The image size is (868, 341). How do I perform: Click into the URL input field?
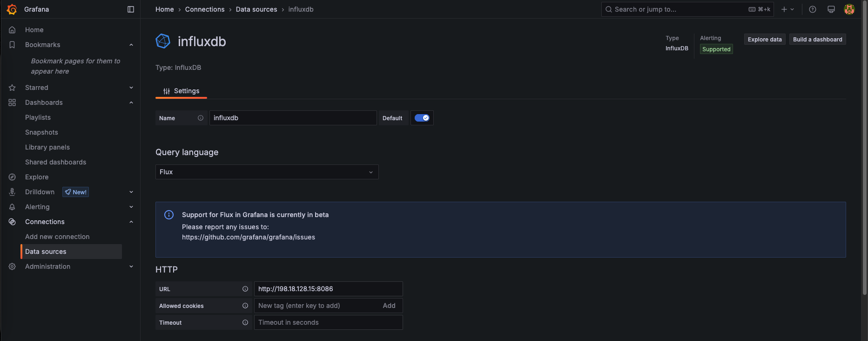tap(328, 289)
